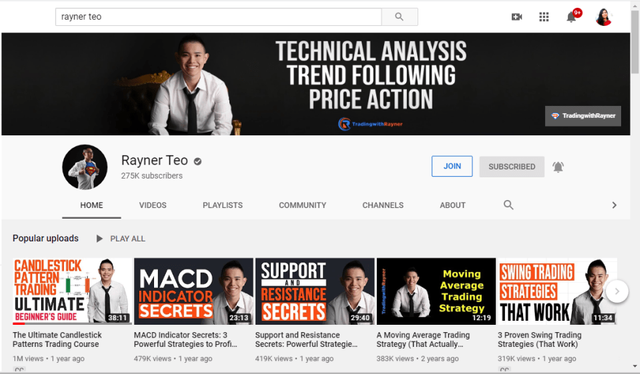Screen dimensions: 640x374
Task: Show next popular uploads with arrow
Action: [x=617, y=291]
